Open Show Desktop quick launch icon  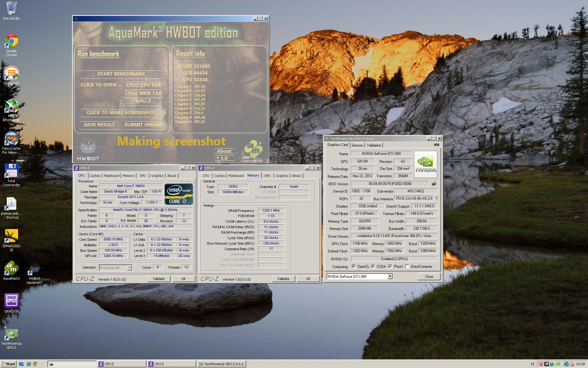[x=21, y=364]
